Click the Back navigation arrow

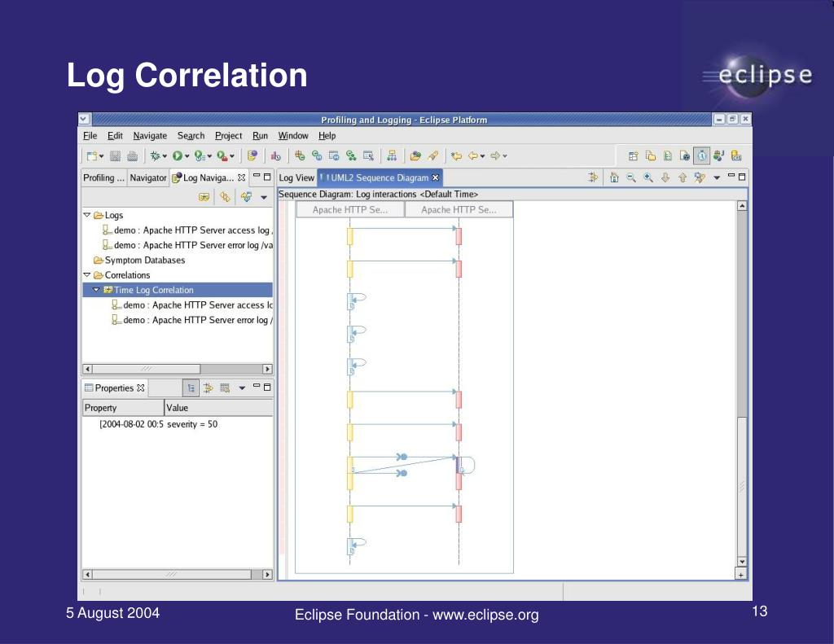[472, 156]
